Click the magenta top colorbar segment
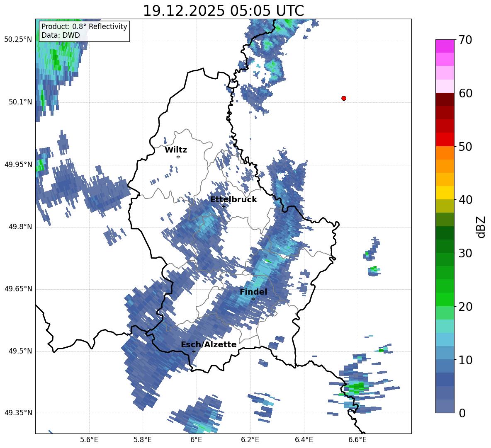Screen dimensions: 491x448 click(445, 46)
